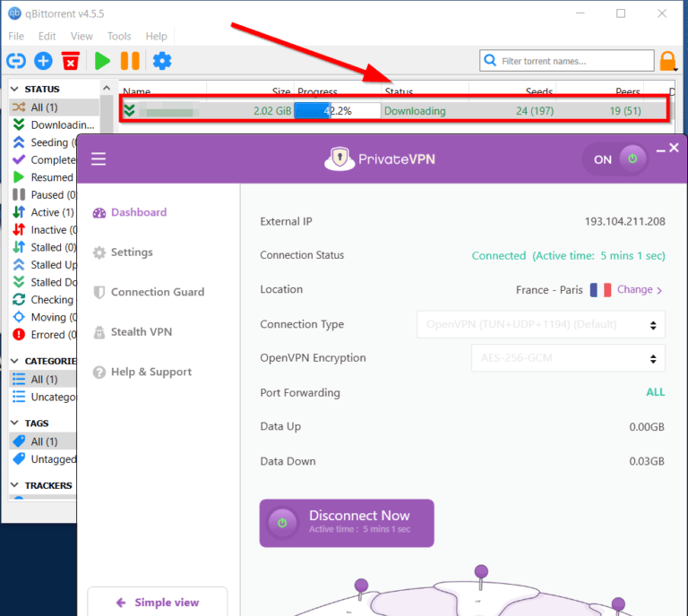Screen dimensions: 688x616
Task: Select All (1) under Categories
Action: 43,380
